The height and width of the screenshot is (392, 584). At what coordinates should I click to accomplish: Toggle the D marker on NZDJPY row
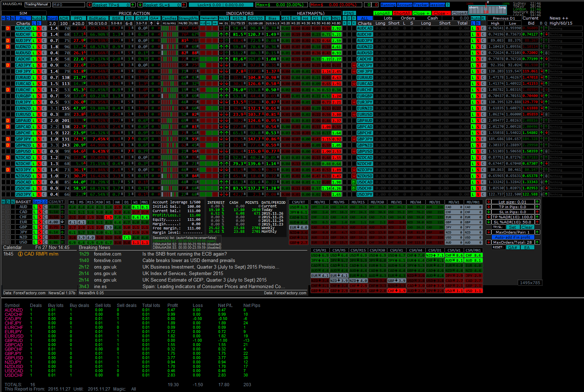pyautogui.click(x=8, y=170)
